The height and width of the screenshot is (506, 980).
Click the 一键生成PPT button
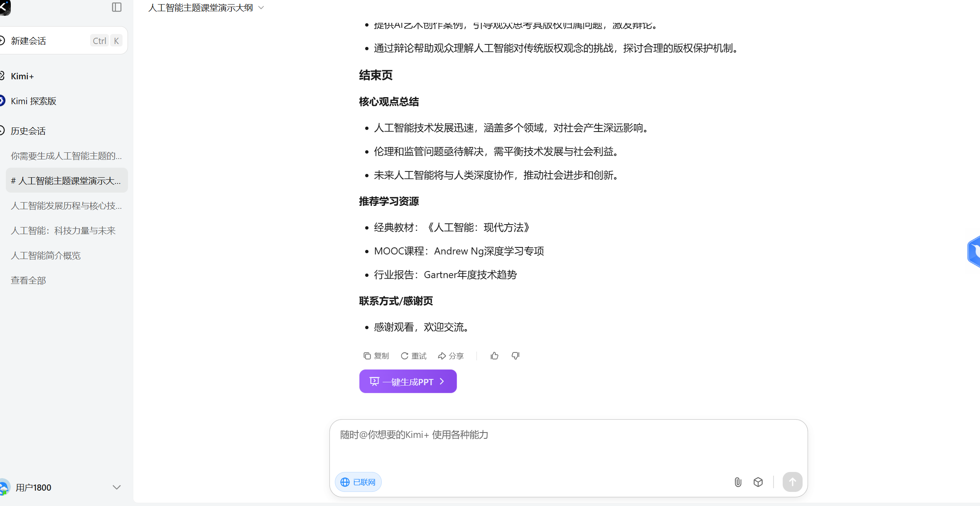click(x=408, y=381)
